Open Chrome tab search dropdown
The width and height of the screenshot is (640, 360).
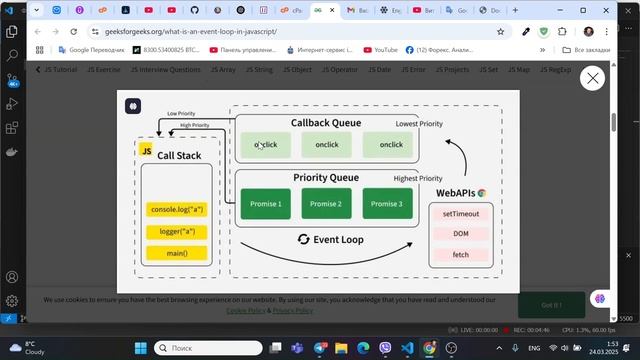pyautogui.click(x=36, y=10)
